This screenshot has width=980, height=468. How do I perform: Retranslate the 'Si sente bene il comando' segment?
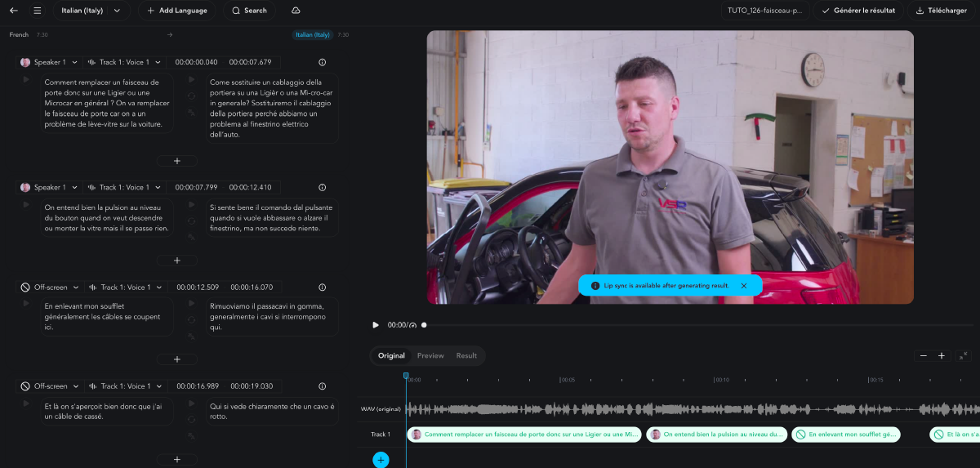coord(191,237)
